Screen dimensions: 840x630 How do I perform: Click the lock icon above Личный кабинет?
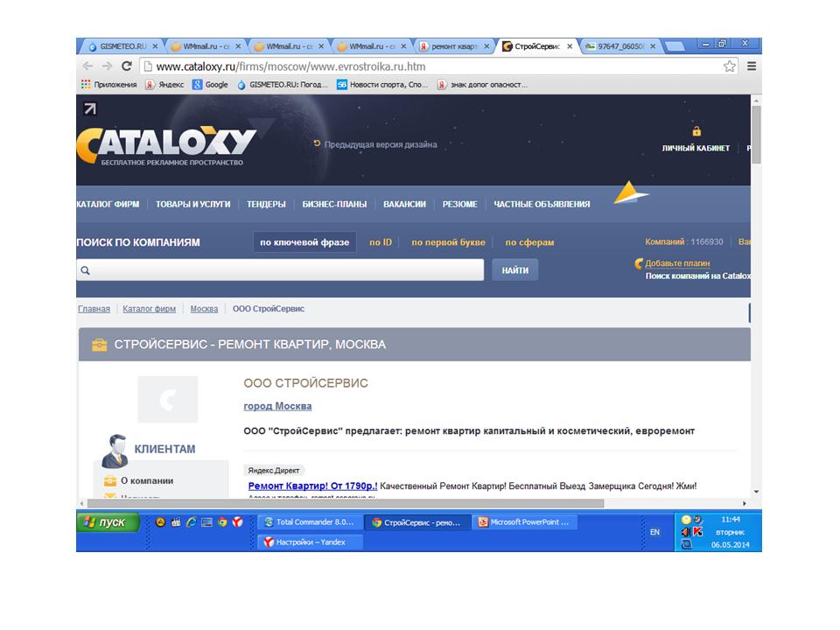(x=696, y=131)
